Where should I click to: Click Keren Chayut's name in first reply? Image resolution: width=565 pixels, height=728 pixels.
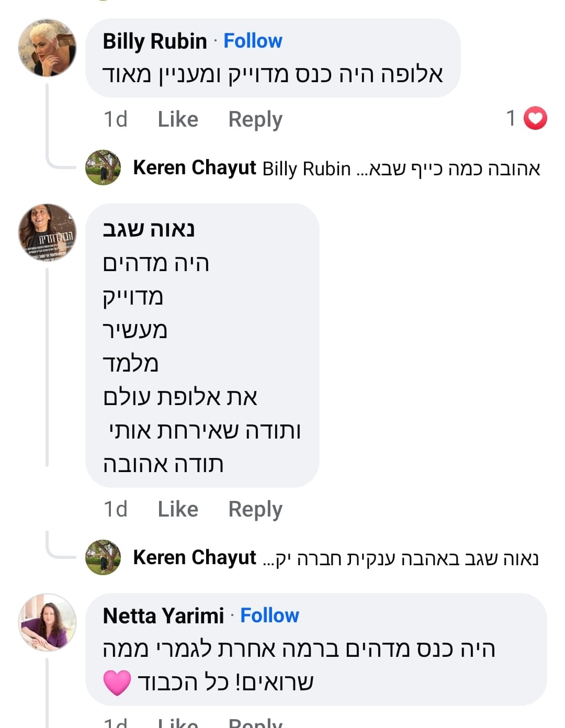195,168
